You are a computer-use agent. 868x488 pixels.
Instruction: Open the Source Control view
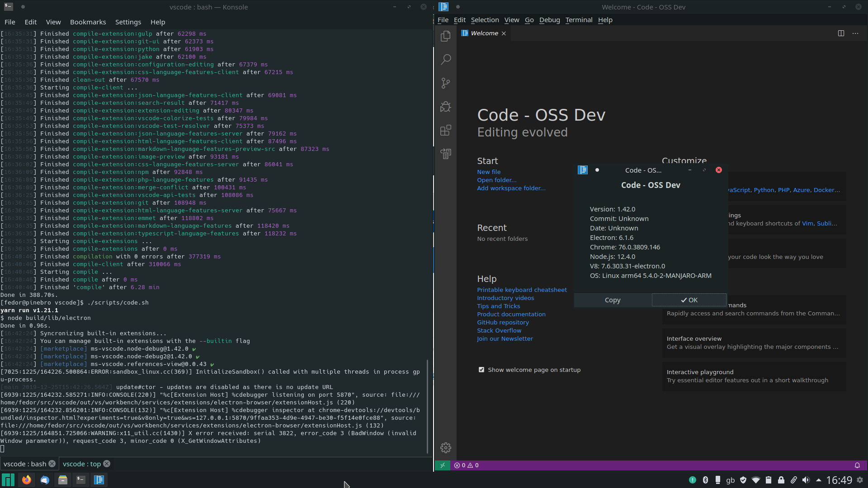pos(445,83)
